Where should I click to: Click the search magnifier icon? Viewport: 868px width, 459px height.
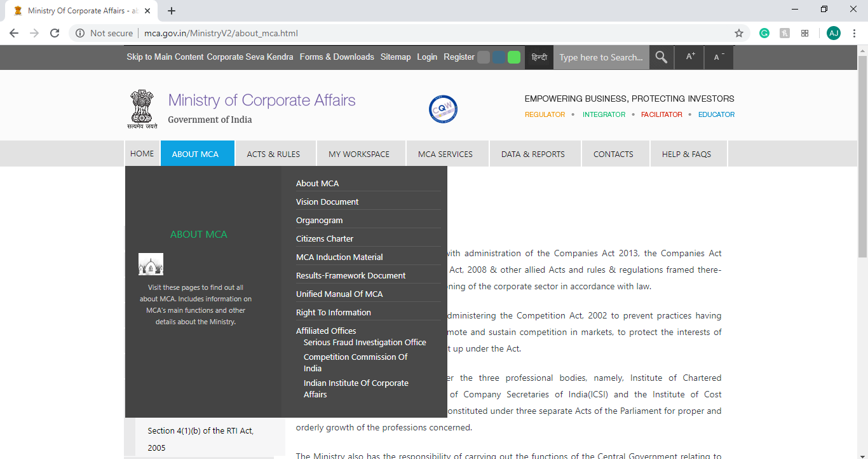pyautogui.click(x=661, y=57)
